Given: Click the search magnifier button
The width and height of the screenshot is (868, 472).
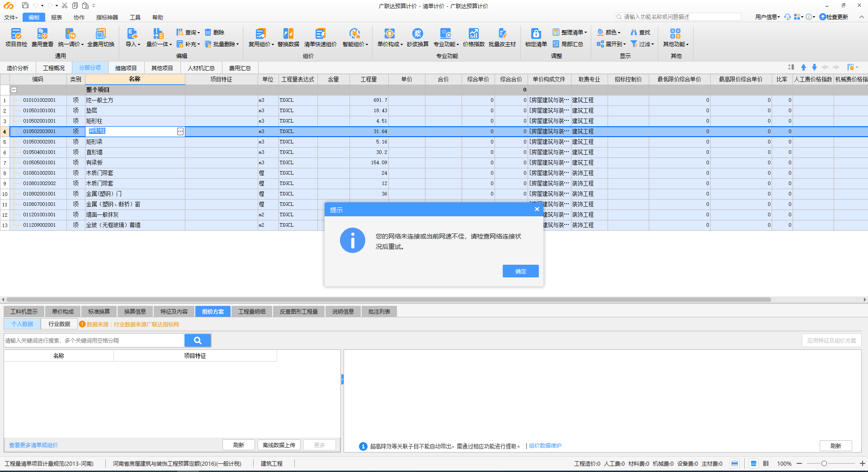Looking at the screenshot, I should point(198,340).
